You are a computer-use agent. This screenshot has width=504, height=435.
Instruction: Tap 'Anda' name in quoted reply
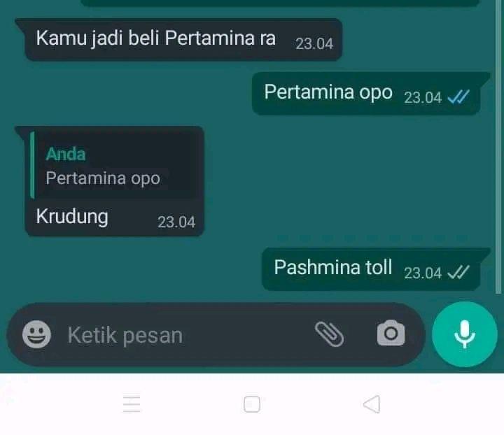click(x=66, y=154)
